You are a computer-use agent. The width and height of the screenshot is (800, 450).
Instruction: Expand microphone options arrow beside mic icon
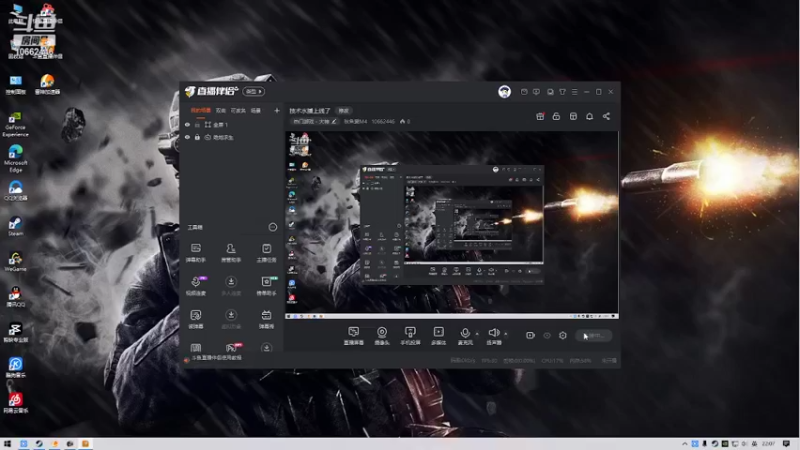coord(477,334)
